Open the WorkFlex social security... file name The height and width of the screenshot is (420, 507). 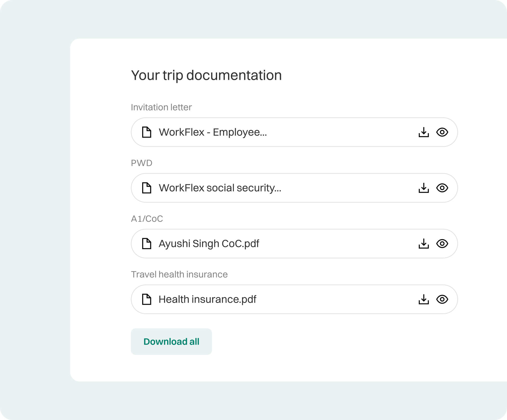(220, 188)
